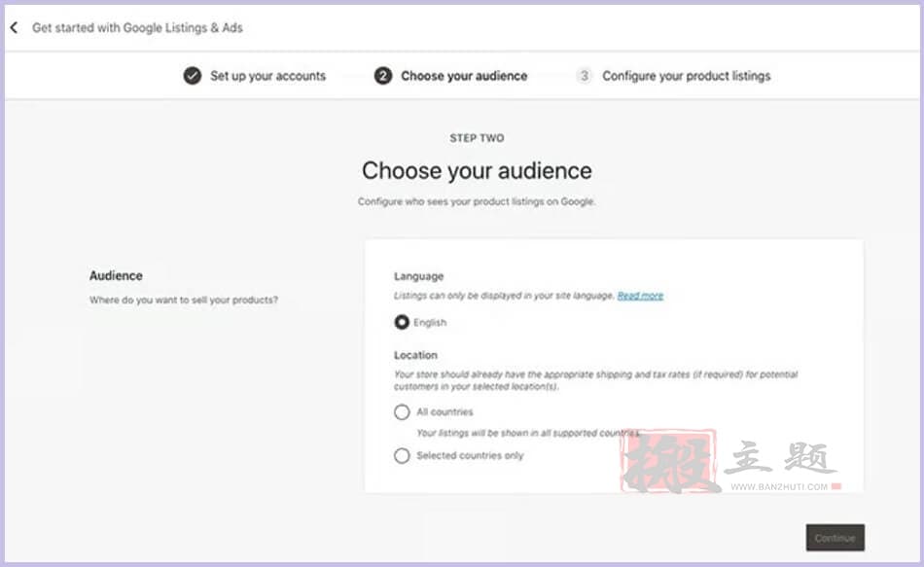
Task: Click the Choose your audience heading
Action: 477,171
